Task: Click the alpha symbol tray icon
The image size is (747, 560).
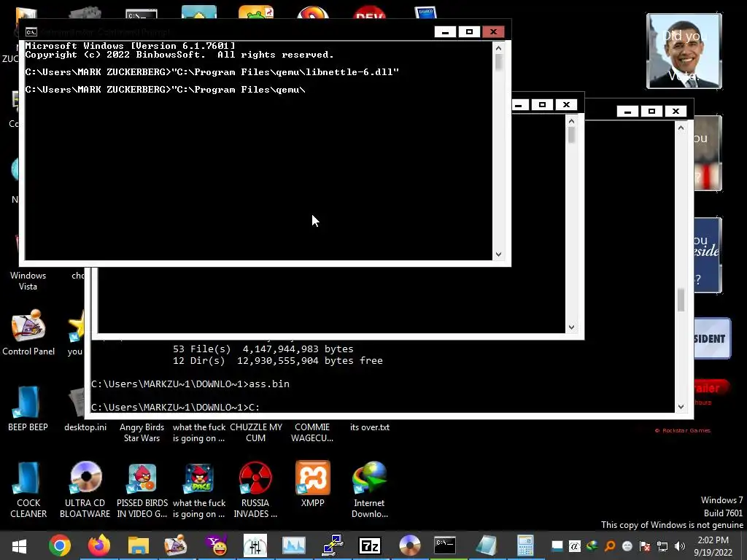Action: [575, 546]
